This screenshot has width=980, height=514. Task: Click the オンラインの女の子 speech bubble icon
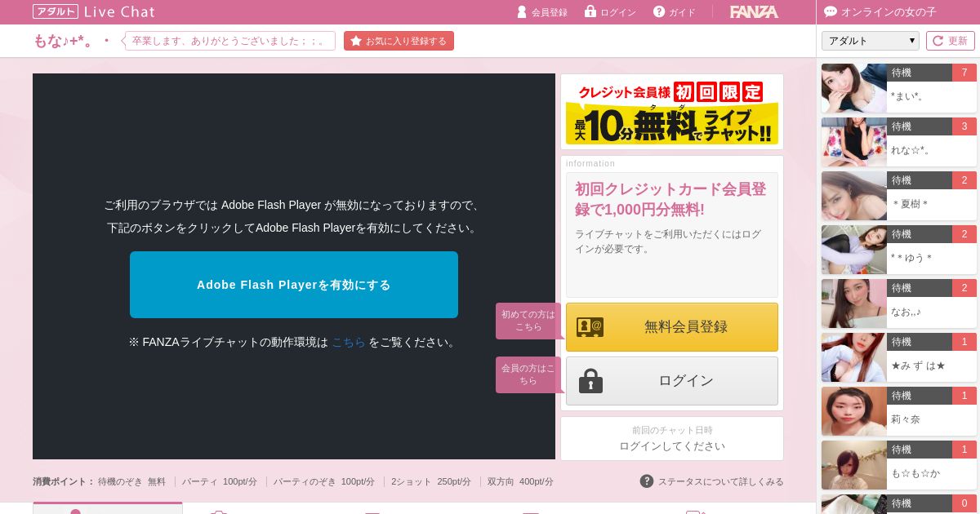click(x=831, y=12)
